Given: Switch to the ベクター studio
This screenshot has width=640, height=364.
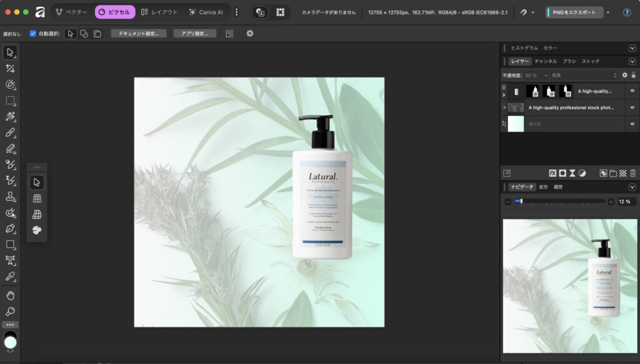Looking at the screenshot, I should click(x=72, y=12).
